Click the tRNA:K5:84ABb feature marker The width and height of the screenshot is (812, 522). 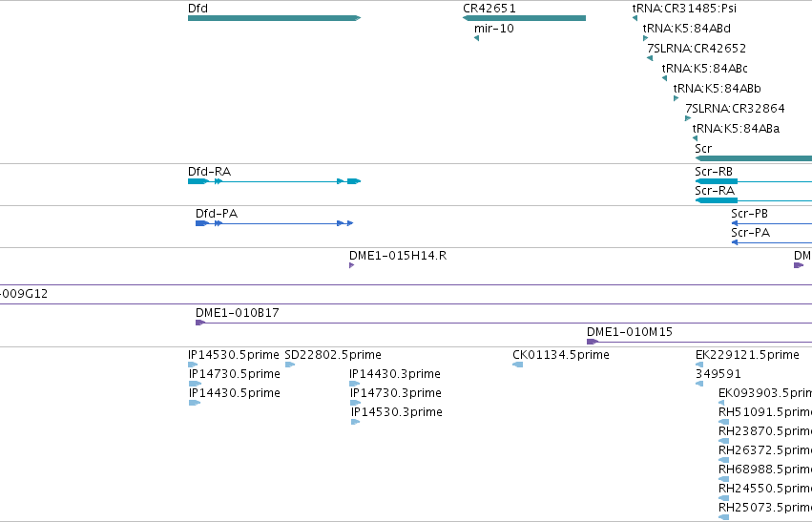[676, 98]
